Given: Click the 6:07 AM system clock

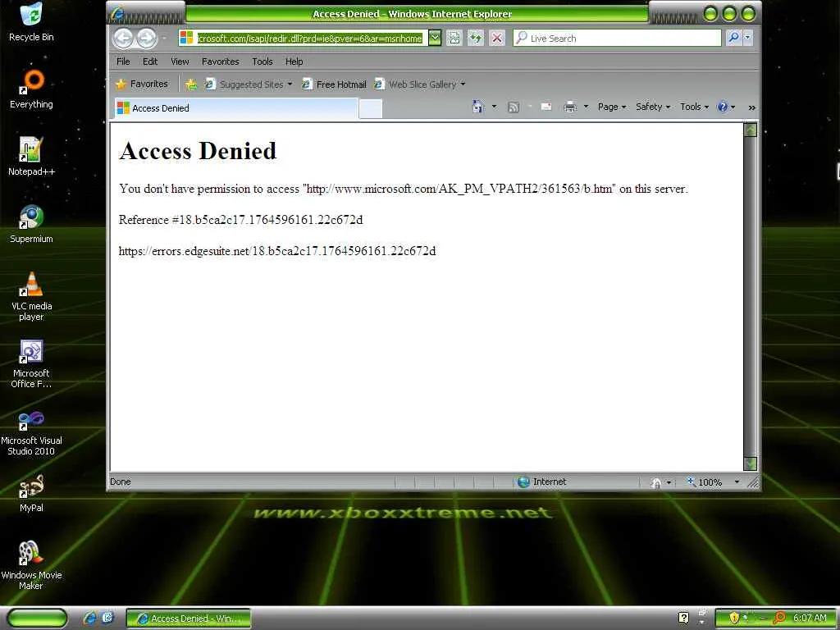Looking at the screenshot, I should 810,618.
